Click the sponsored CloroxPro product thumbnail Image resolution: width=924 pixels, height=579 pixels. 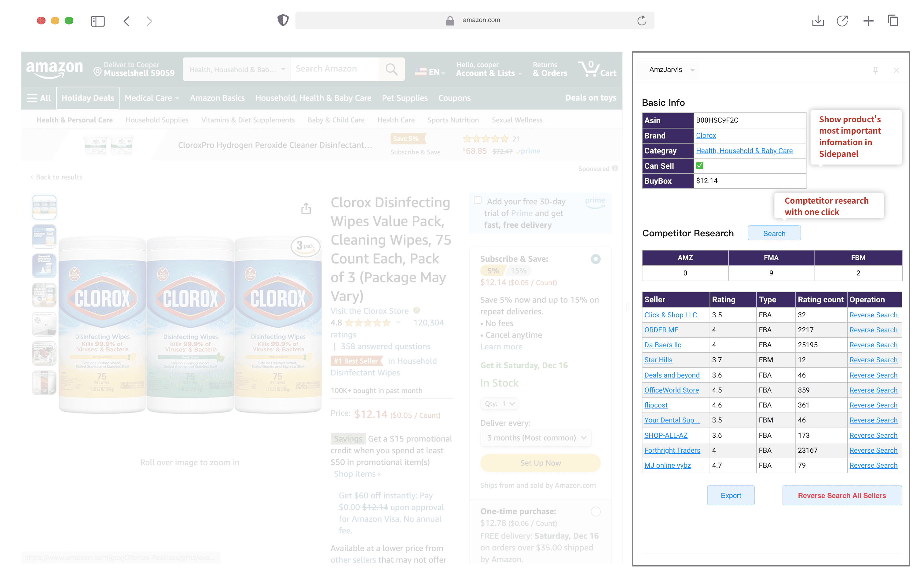click(109, 145)
